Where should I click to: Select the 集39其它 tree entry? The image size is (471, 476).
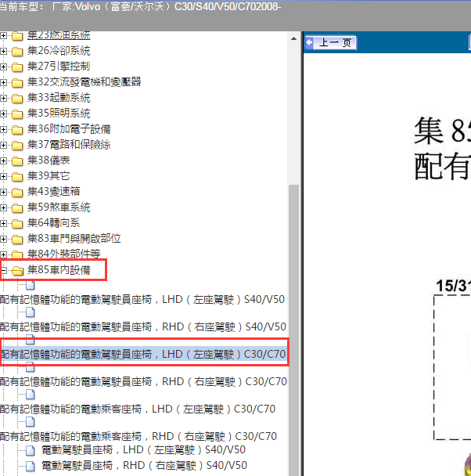pyautogui.click(x=49, y=176)
